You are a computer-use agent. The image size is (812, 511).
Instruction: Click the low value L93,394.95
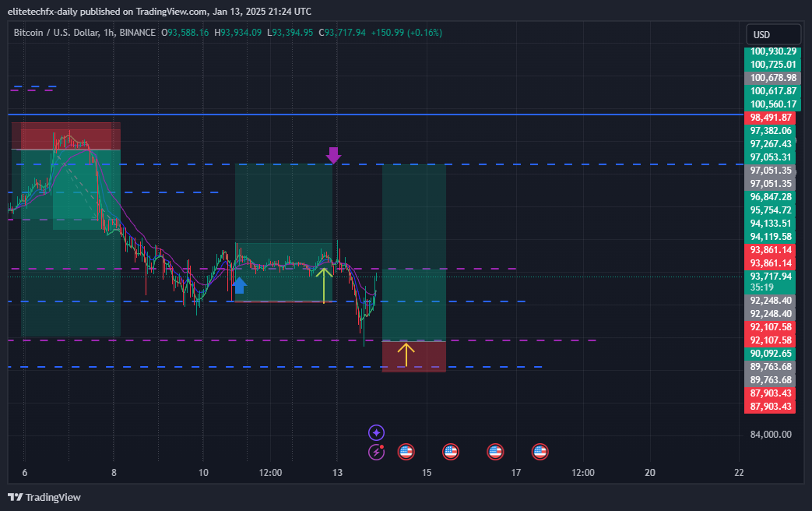(x=290, y=33)
